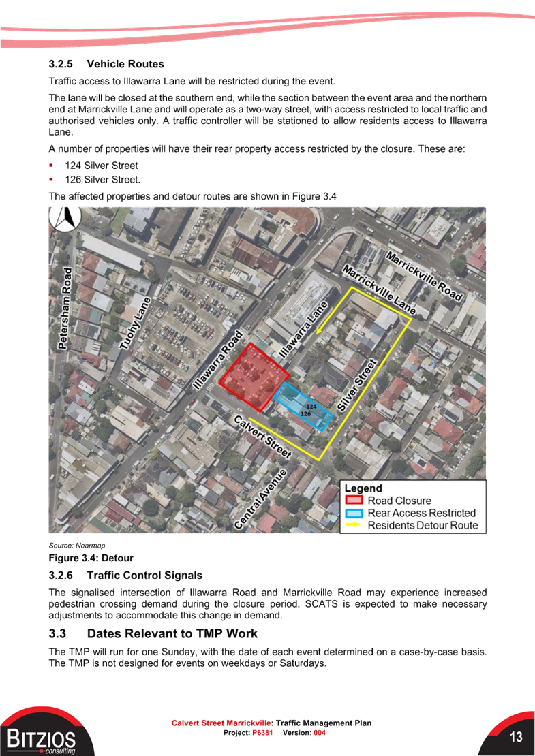Click the 3.3 Dates Relevant to TMP Work heading
This screenshot has width=535, height=756.
pyautogui.click(x=153, y=633)
